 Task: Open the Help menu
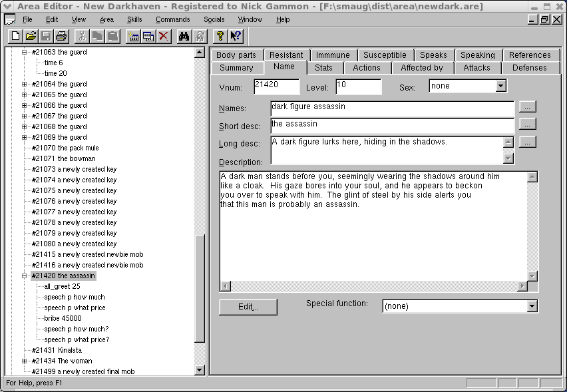(x=283, y=19)
